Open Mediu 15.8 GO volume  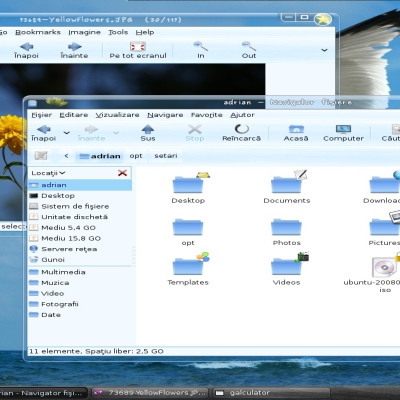point(80,238)
